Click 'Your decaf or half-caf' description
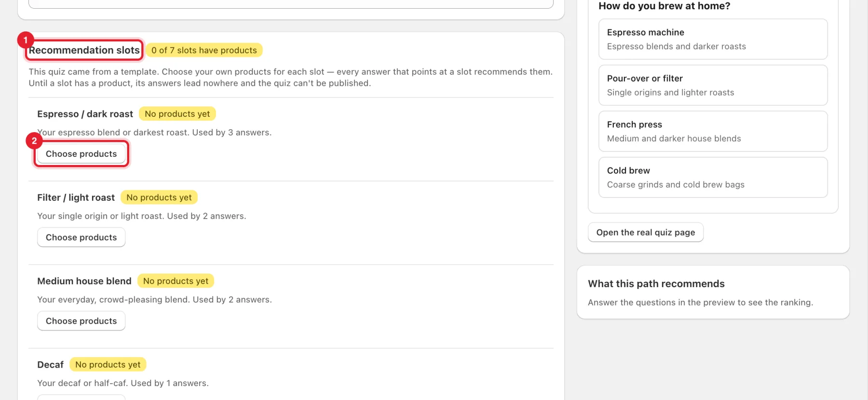The image size is (868, 400). pos(123,383)
